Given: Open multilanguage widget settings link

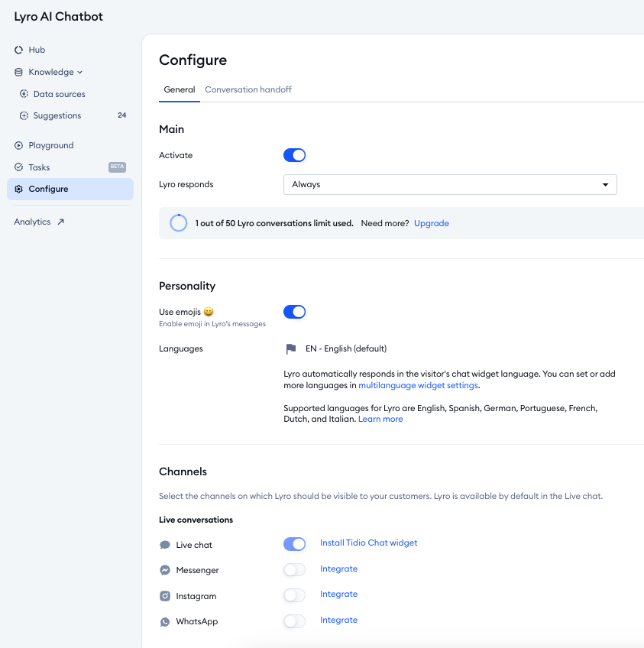Looking at the screenshot, I should (x=418, y=386).
